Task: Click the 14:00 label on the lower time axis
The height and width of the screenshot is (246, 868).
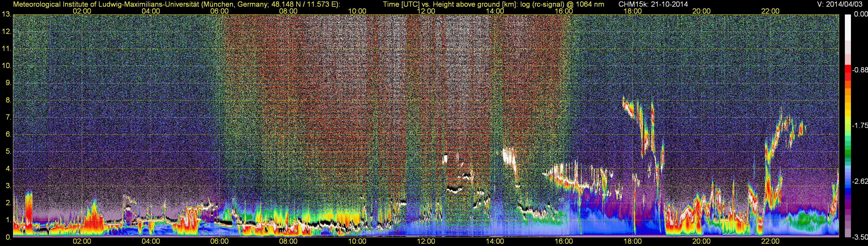Action: pos(495,242)
